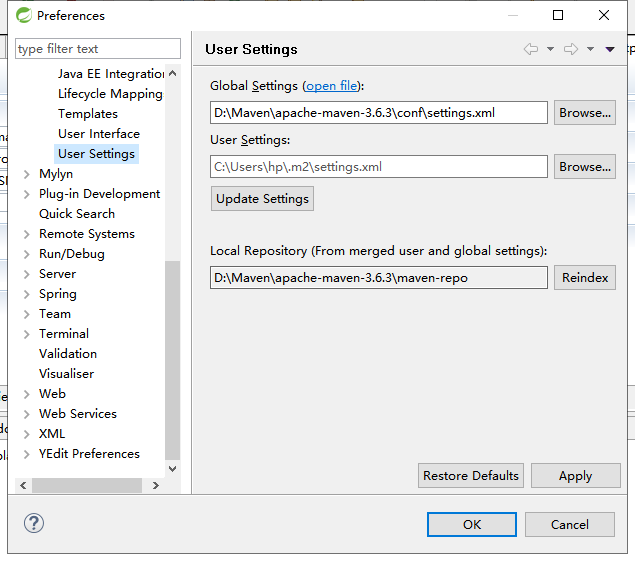Click the Apply button

pyautogui.click(x=575, y=476)
